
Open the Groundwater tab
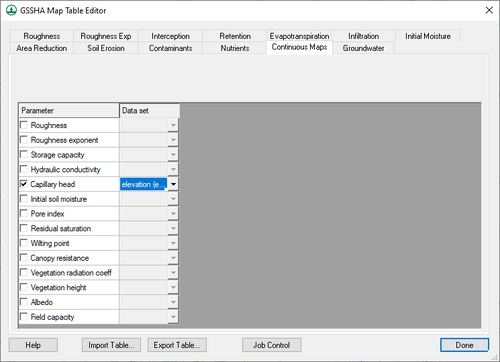coord(363,48)
